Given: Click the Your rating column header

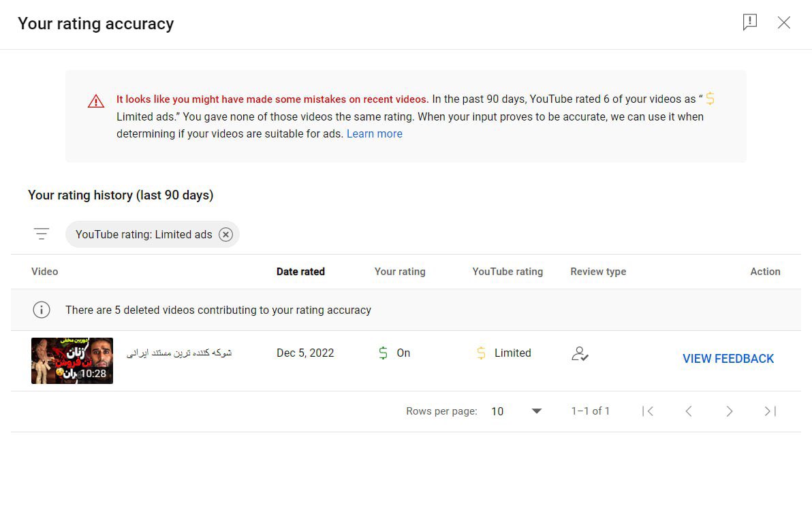Looking at the screenshot, I should click(400, 271).
